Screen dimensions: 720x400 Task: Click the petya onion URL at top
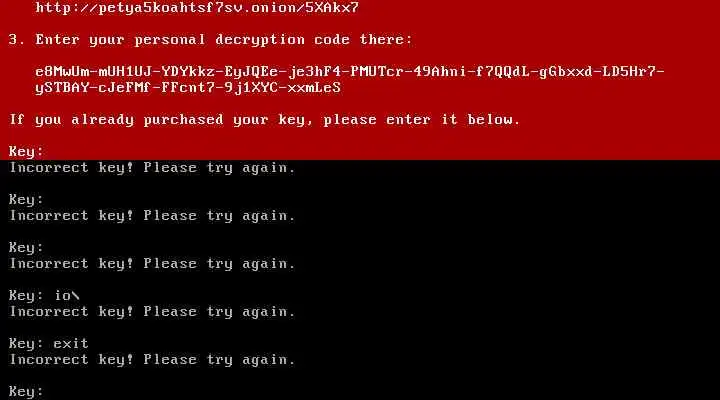197,8
